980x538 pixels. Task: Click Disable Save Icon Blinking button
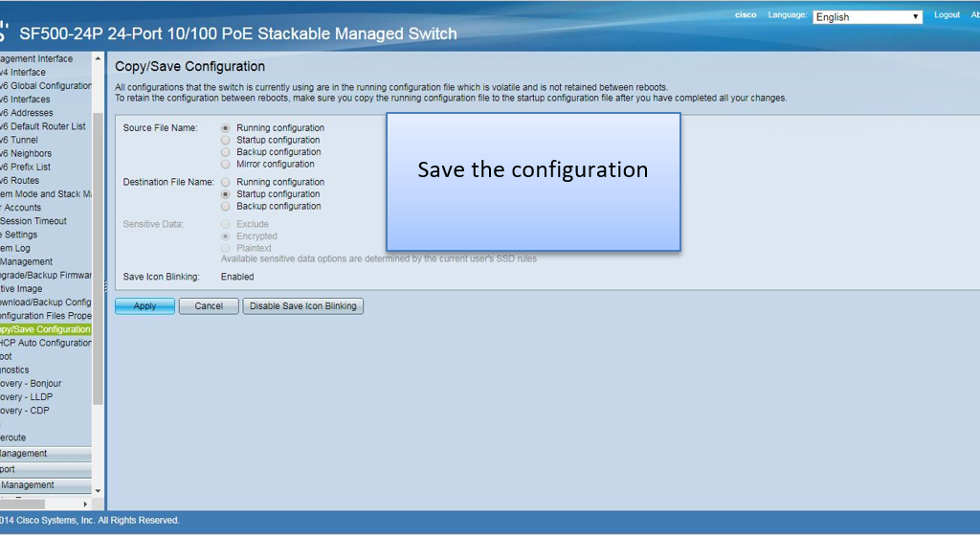[302, 306]
